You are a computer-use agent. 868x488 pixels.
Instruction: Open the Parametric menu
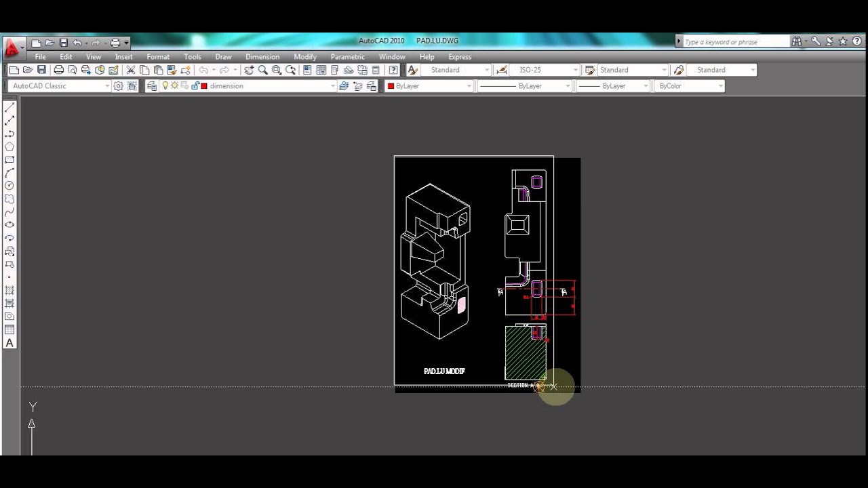348,57
